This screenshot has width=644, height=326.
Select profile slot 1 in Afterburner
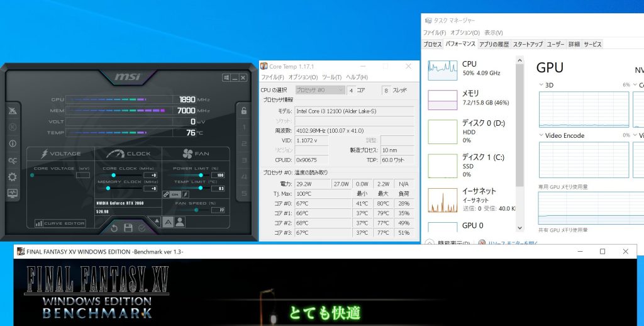[x=244, y=127]
